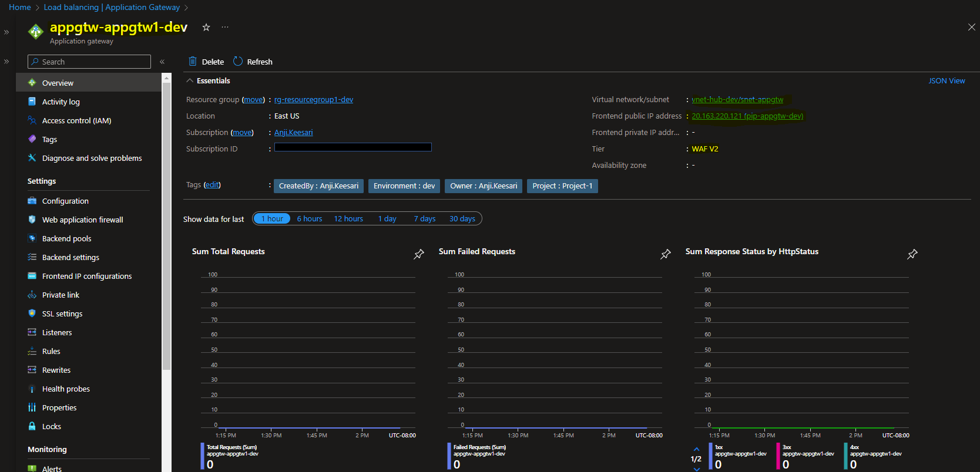This screenshot has height=472, width=980.
Task: Click the Web application firewall shield icon
Action: 32,220
